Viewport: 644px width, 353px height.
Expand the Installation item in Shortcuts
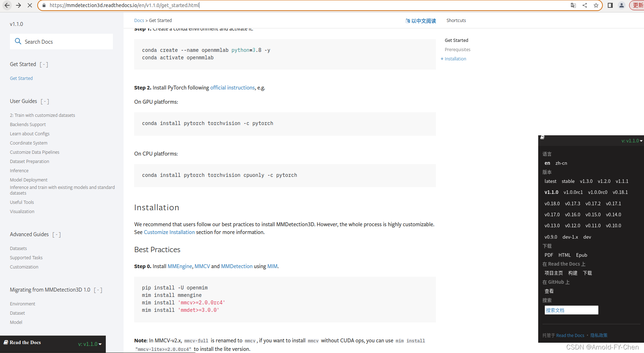(x=442, y=59)
